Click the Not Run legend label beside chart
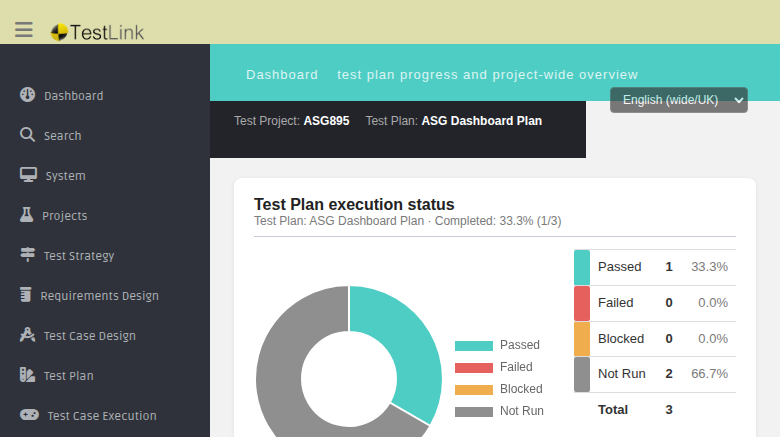 [522, 411]
